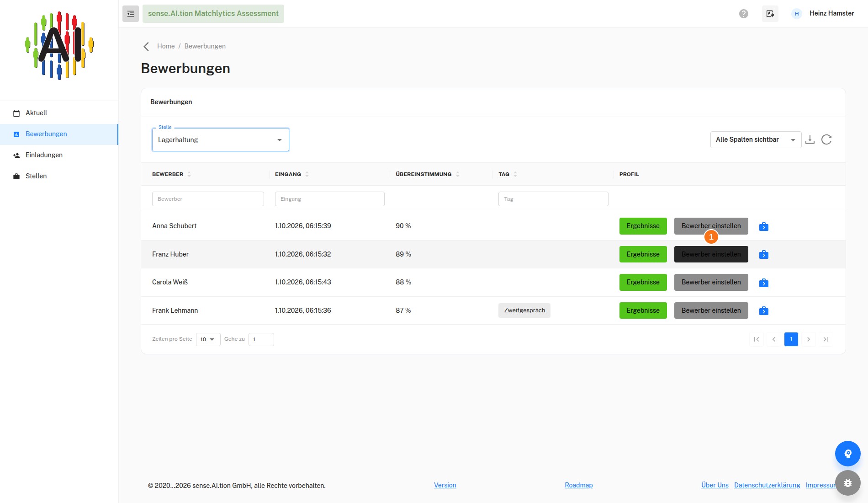
Task: Go back using the breadcrumb arrow
Action: [x=146, y=46]
